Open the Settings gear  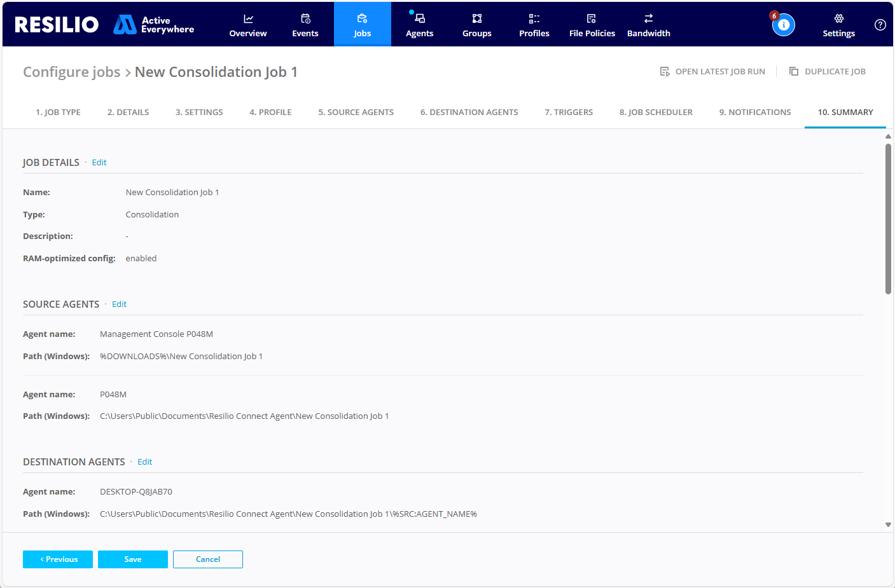[x=838, y=24]
